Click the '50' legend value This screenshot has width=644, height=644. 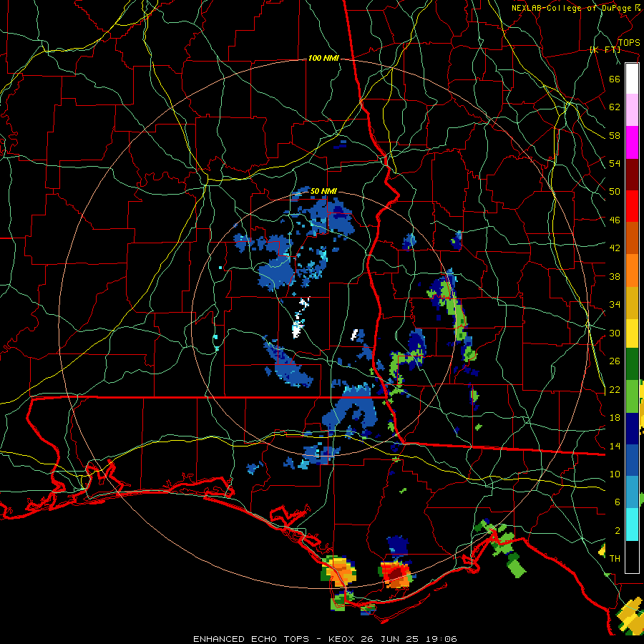(615, 192)
